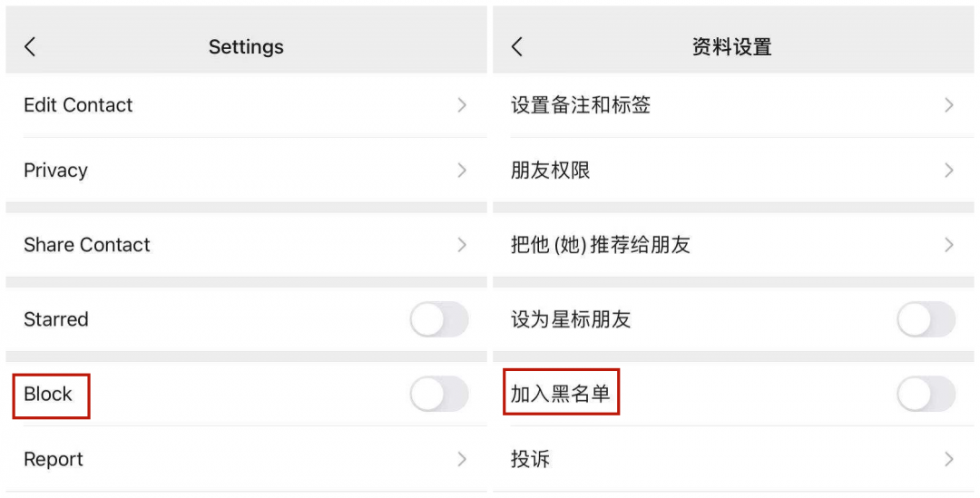Open the Edit Contact chevron
Screen dimensions: 980x498
[x=462, y=105]
